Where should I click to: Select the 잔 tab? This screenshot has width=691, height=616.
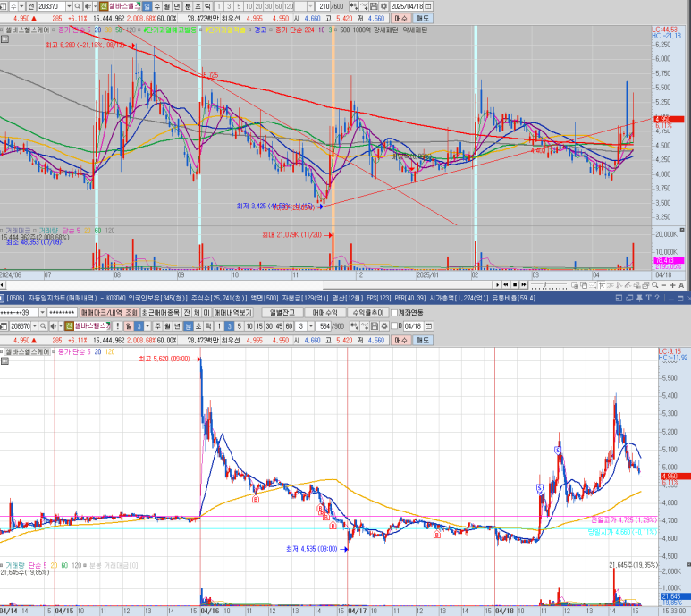click(187, 313)
